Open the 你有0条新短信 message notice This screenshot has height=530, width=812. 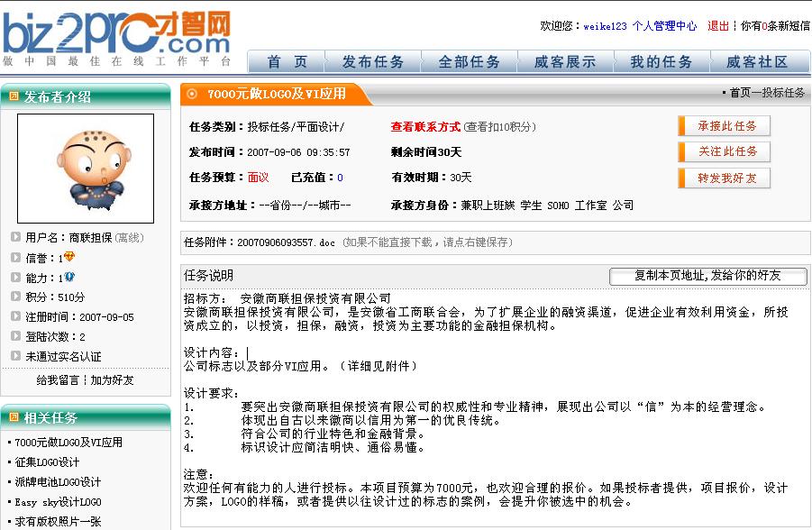[775, 26]
